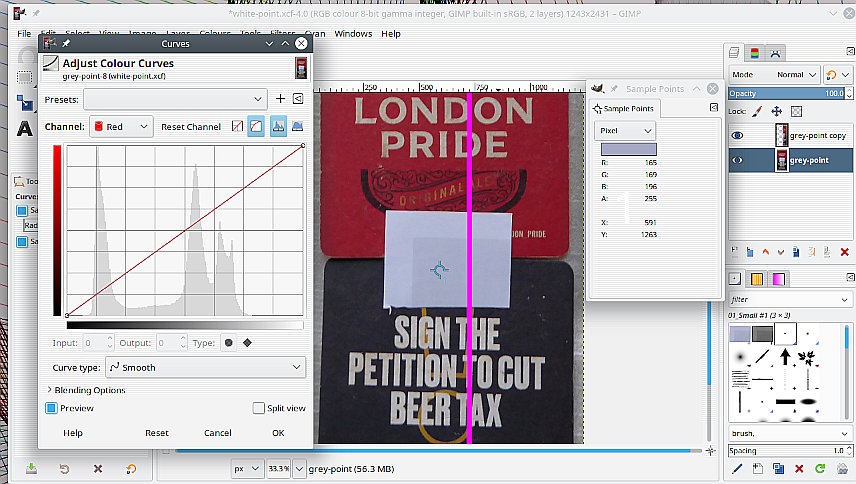Click OK button in Curves dialog

click(x=278, y=433)
